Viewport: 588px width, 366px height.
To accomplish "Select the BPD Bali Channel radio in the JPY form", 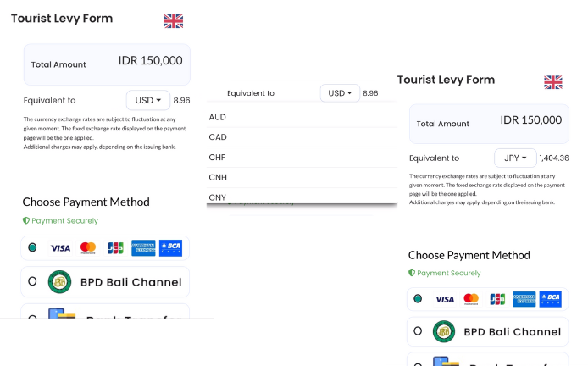I will pyautogui.click(x=417, y=331).
